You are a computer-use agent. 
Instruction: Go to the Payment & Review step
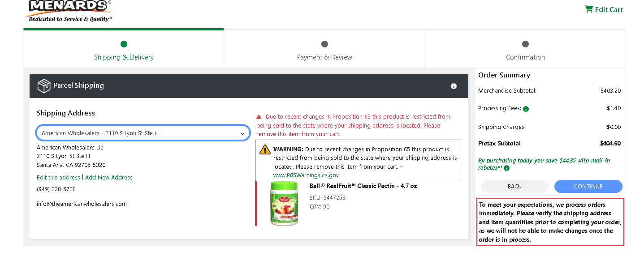click(324, 50)
